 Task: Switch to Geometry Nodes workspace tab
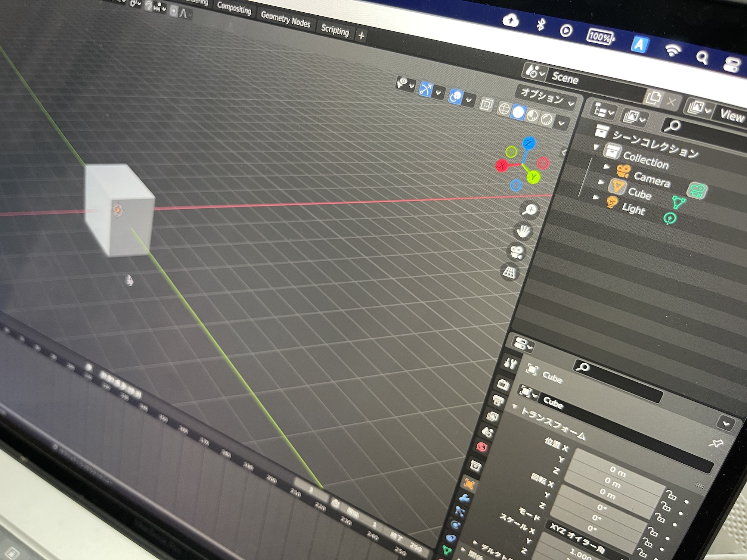point(285,19)
